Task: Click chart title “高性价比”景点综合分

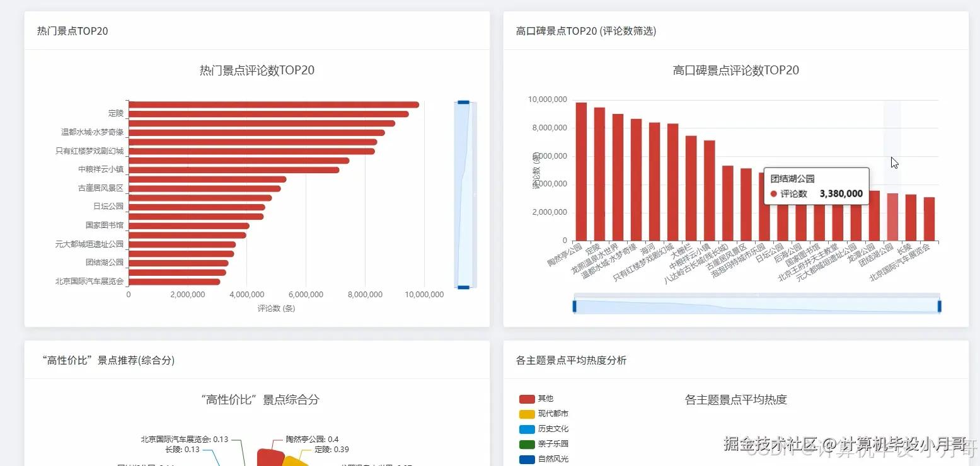Action: click(x=260, y=400)
